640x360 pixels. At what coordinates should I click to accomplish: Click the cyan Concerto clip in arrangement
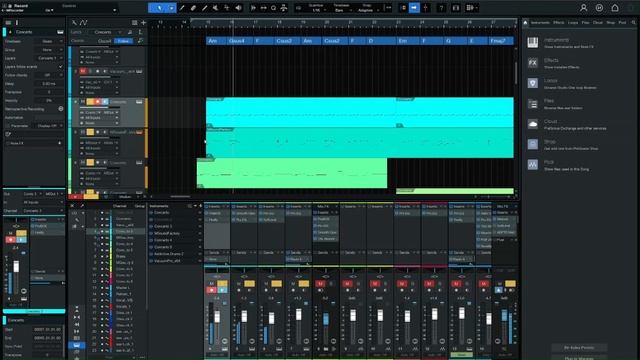(360, 112)
